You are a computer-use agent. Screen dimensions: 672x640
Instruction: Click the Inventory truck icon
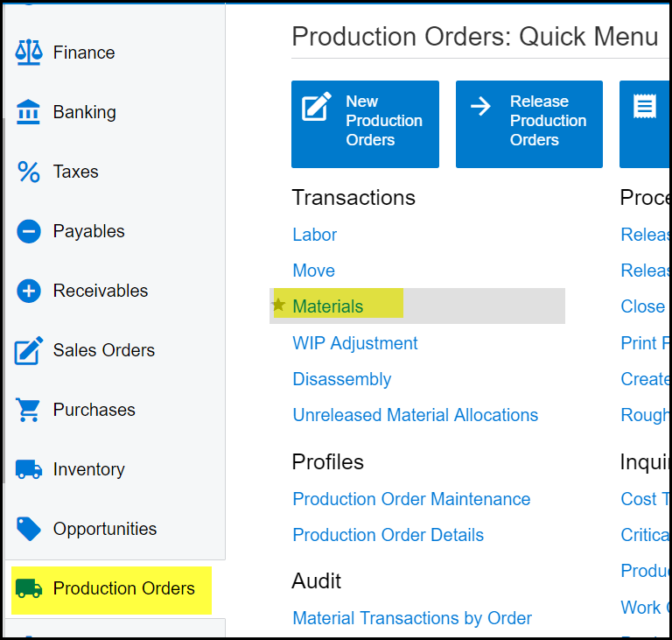click(29, 469)
